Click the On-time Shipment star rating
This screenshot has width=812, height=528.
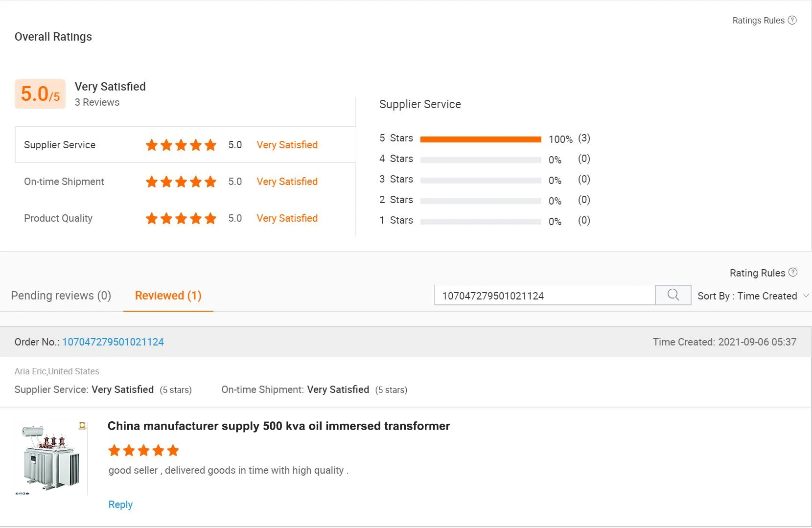pyautogui.click(x=181, y=182)
